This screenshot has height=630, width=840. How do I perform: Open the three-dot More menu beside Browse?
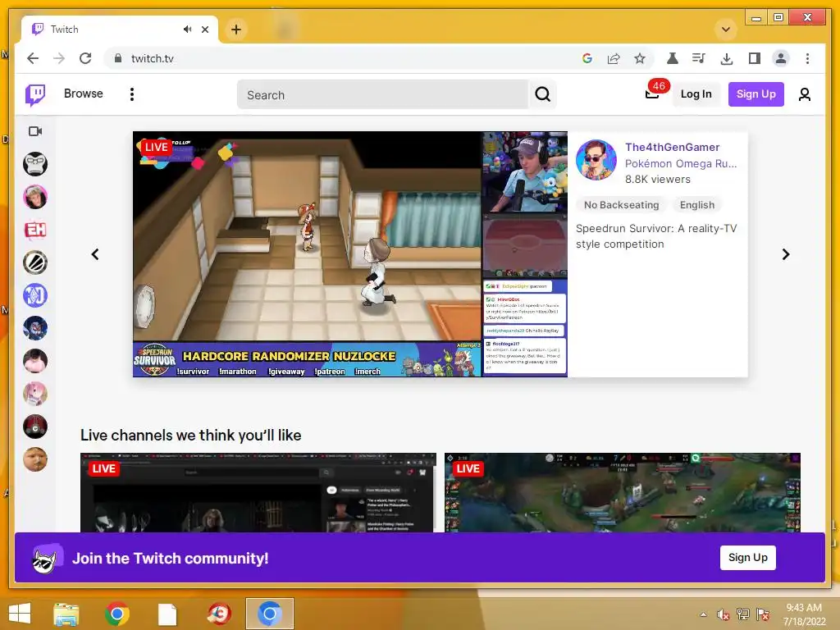[x=132, y=94]
